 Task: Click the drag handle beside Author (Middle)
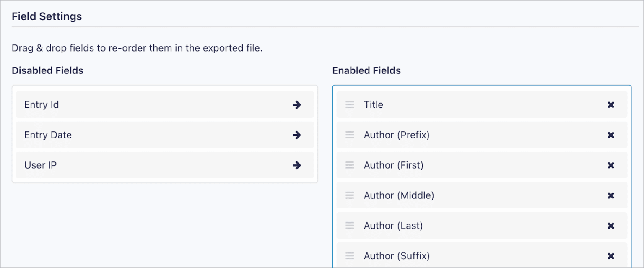click(x=350, y=195)
